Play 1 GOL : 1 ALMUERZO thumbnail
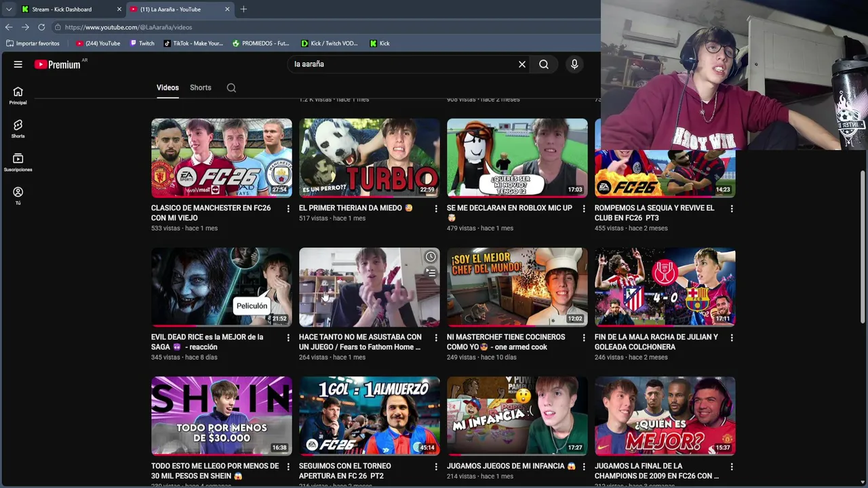 click(x=370, y=416)
